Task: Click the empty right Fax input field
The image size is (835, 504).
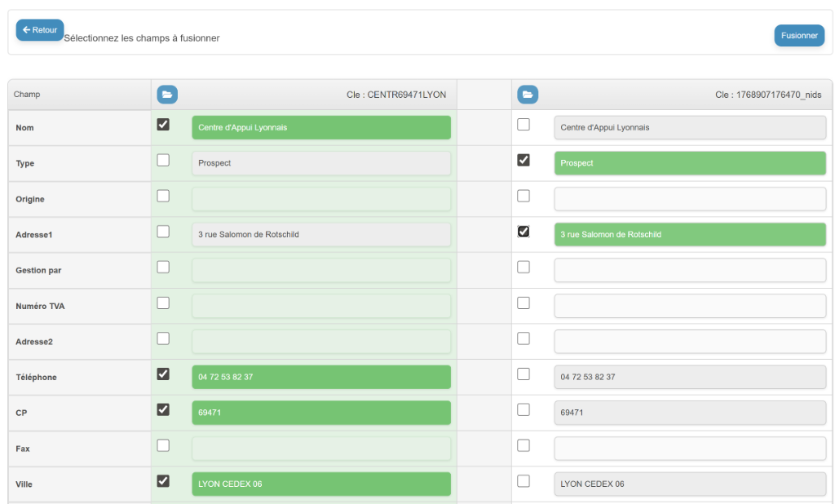Action: (x=690, y=449)
